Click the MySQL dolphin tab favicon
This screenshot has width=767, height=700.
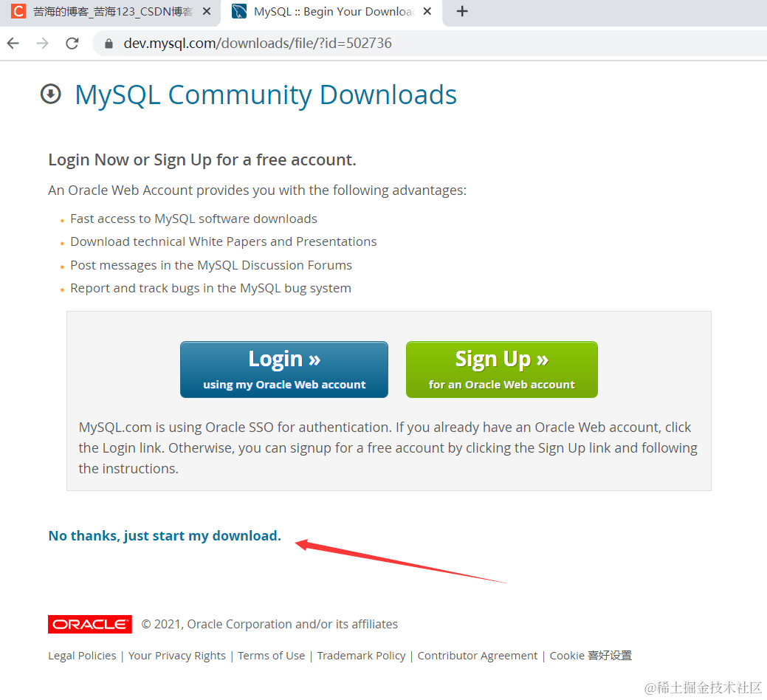coord(239,11)
